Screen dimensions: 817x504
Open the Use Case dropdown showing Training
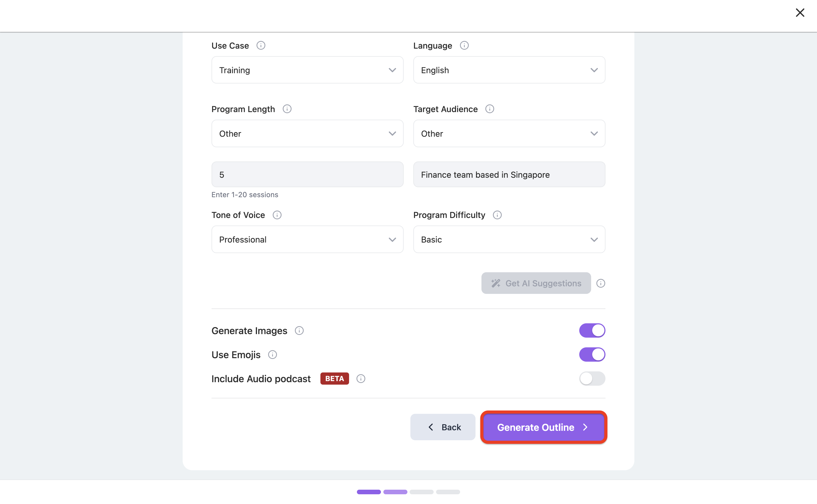pos(307,70)
